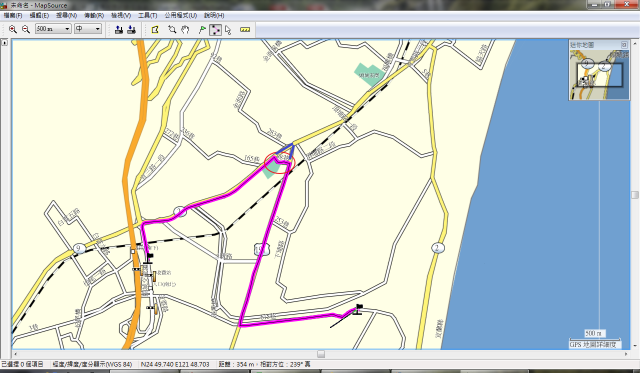Screen dimensions: 640x373
Task: Select the waypoint flag tool
Action: (x=202, y=29)
